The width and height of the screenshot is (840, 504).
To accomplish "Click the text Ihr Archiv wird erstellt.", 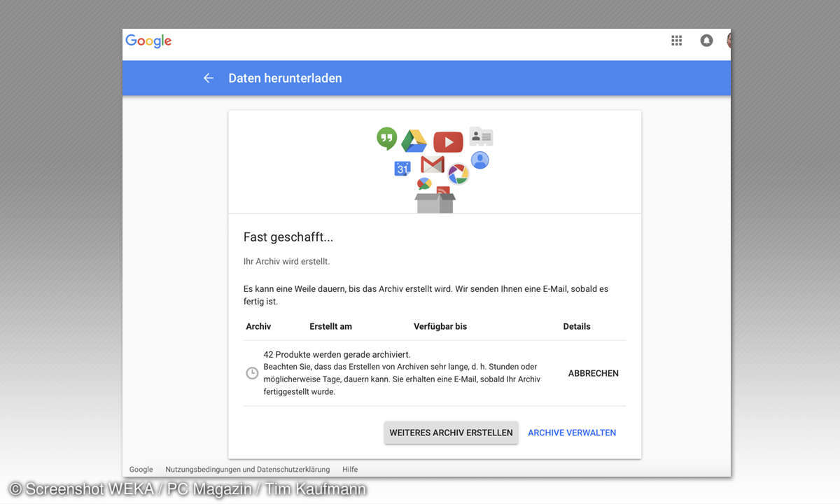I will pos(286,261).
